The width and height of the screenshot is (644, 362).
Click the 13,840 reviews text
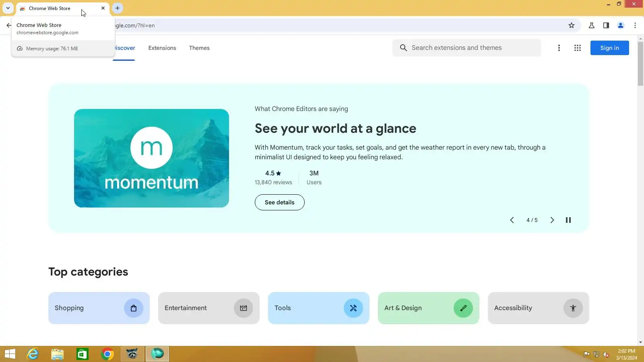273,182
